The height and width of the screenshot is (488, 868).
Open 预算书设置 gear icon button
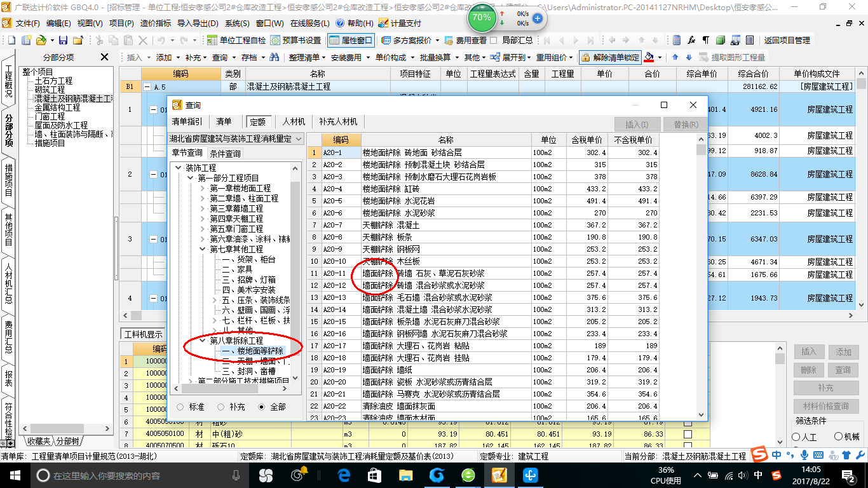295,40
